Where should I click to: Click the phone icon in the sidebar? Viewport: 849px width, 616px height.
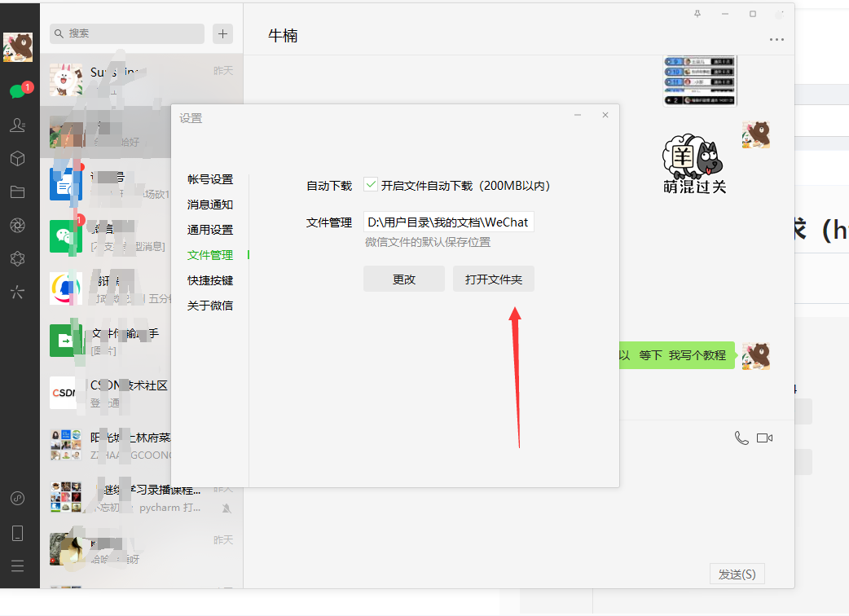(x=18, y=533)
